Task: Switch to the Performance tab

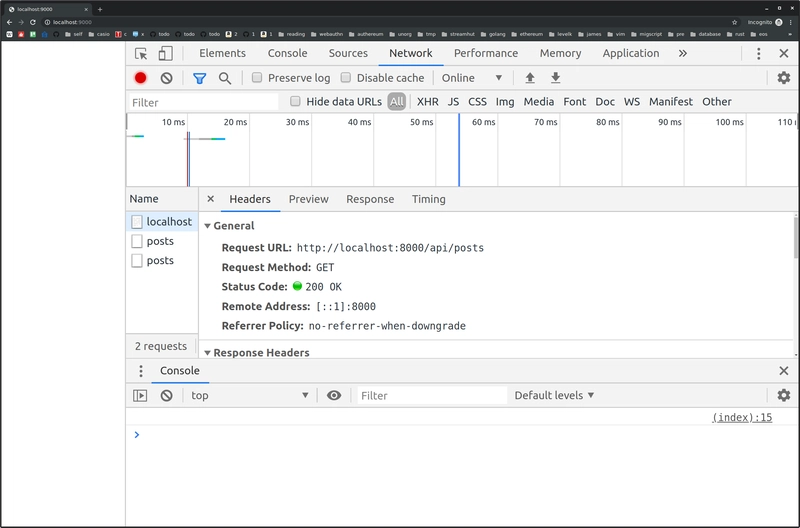Action: (x=486, y=53)
